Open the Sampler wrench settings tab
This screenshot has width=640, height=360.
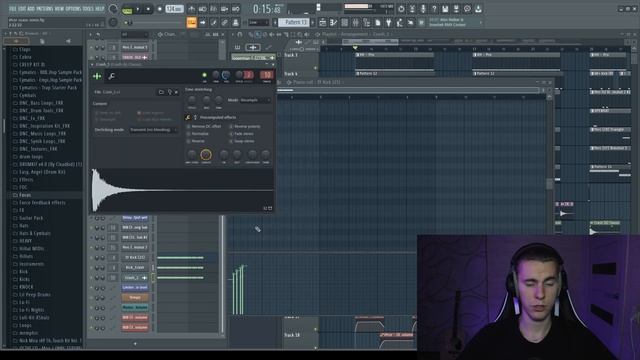[111, 76]
